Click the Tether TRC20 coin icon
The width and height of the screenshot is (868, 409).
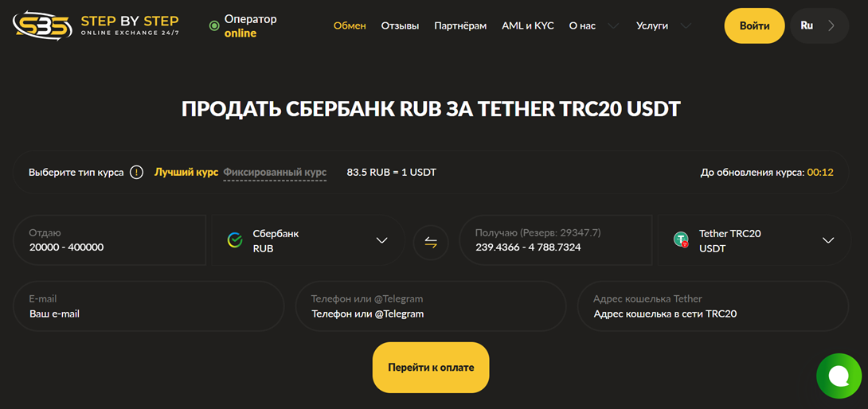coord(681,240)
